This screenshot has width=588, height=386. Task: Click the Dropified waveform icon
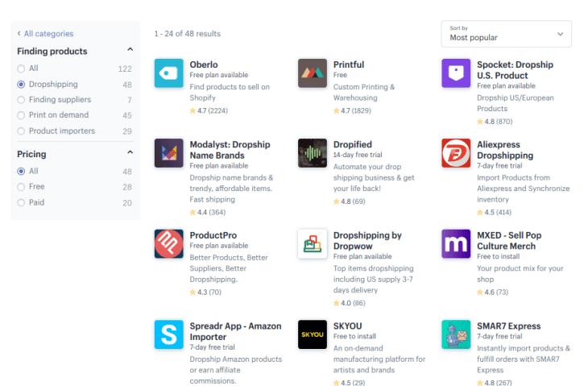pyautogui.click(x=313, y=153)
